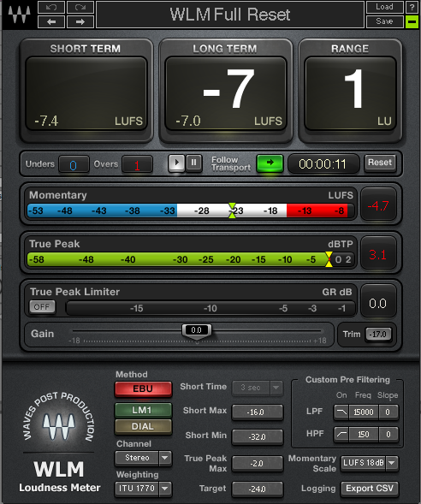Click the Short Min value field -32.0
The image size is (421, 504).
tap(258, 436)
